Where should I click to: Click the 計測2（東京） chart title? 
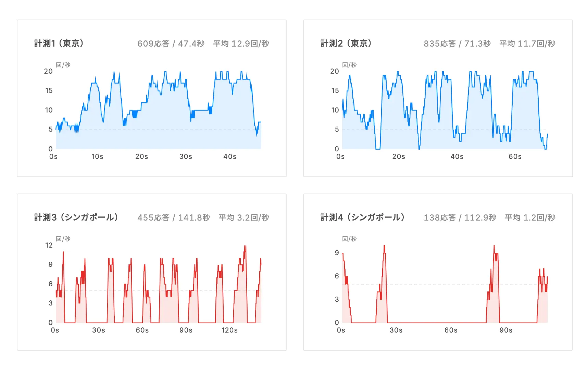point(346,43)
